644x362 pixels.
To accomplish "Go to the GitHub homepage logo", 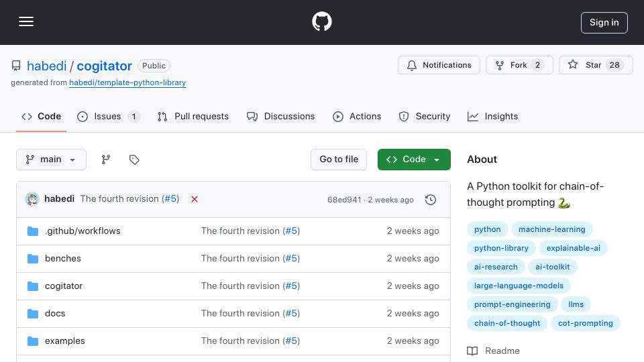I will pos(321,21).
